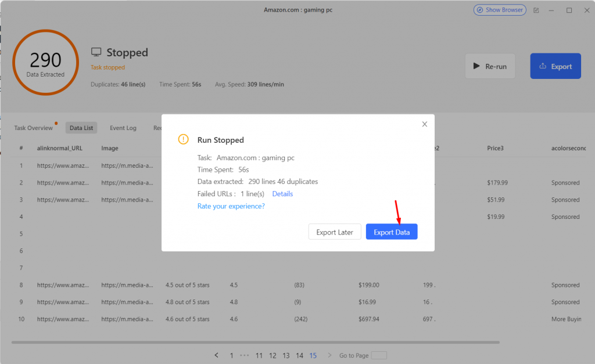
Task: Go to previous page arrow
Action: click(x=216, y=355)
